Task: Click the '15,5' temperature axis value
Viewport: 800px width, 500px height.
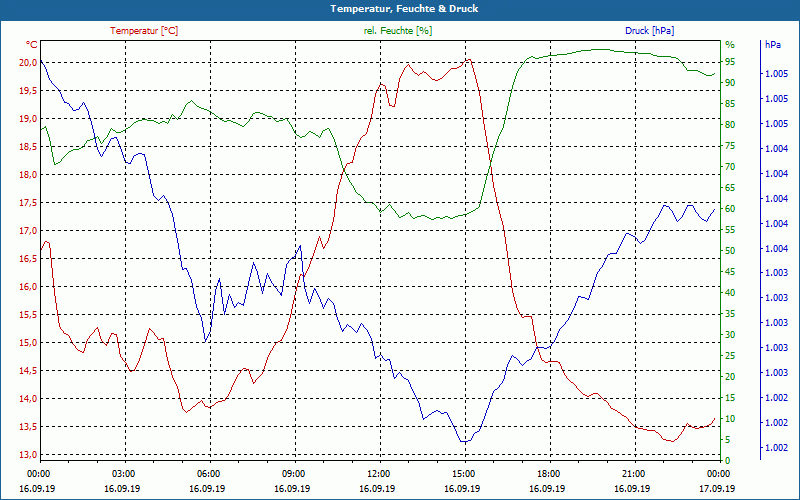Action: pyautogui.click(x=29, y=315)
